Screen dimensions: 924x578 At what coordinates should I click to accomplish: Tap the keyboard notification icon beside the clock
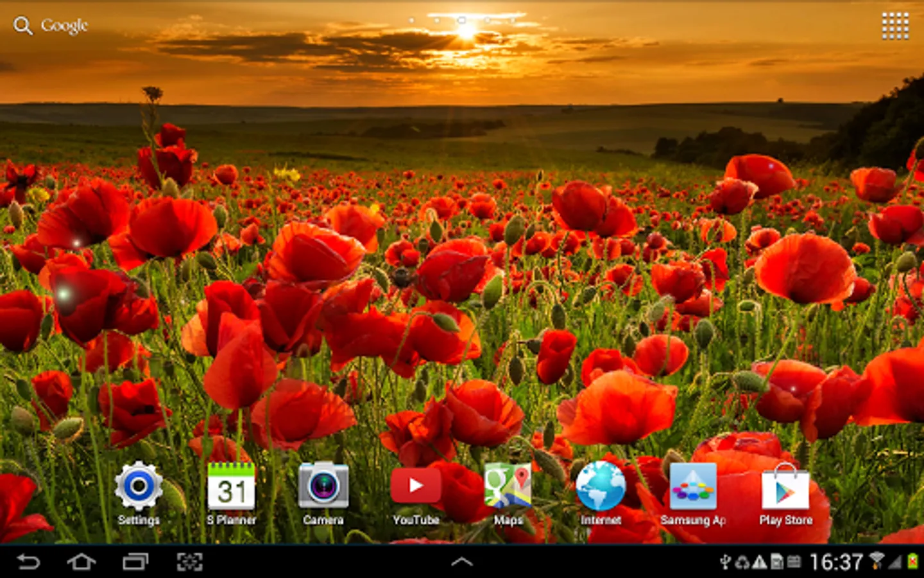coord(794,563)
